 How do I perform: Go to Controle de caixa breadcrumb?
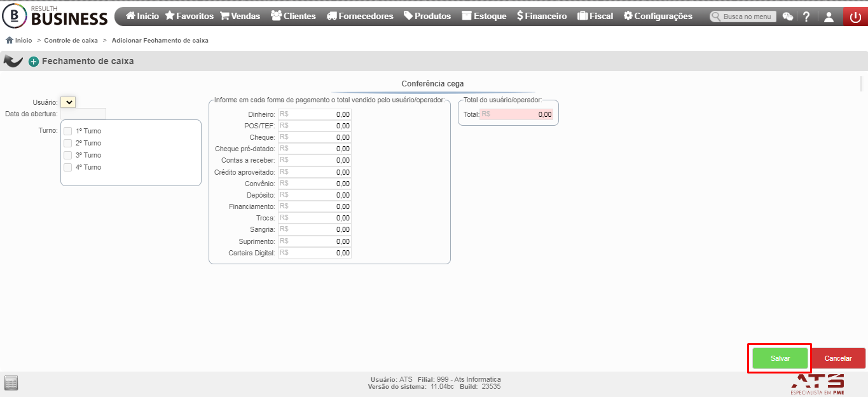click(x=71, y=40)
